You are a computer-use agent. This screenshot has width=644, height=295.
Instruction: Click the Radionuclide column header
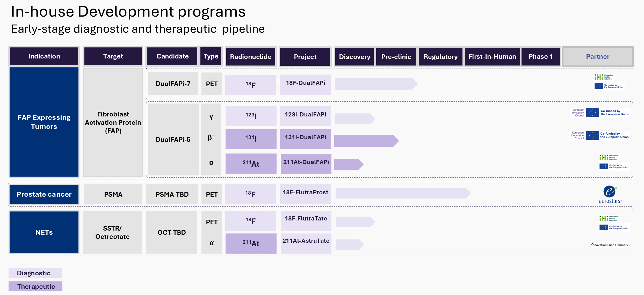pos(250,57)
